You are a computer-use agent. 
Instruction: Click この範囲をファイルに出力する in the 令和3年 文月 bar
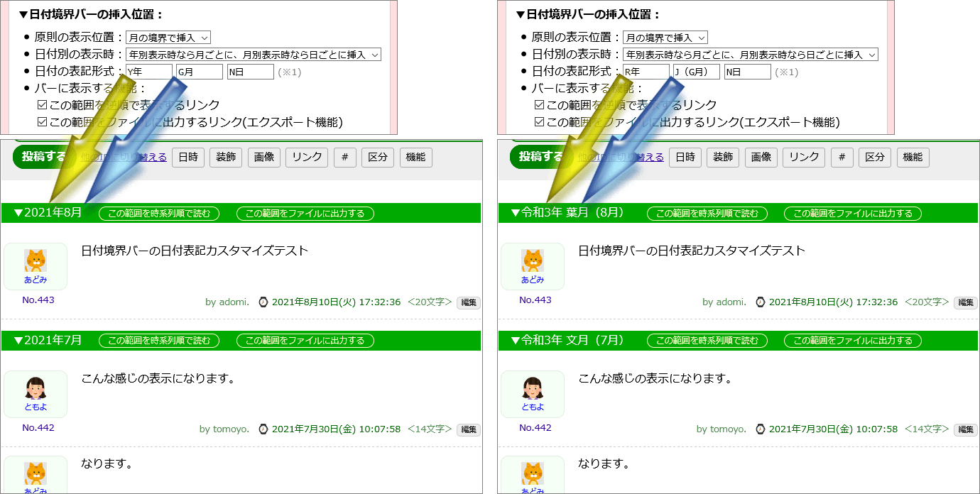click(853, 341)
